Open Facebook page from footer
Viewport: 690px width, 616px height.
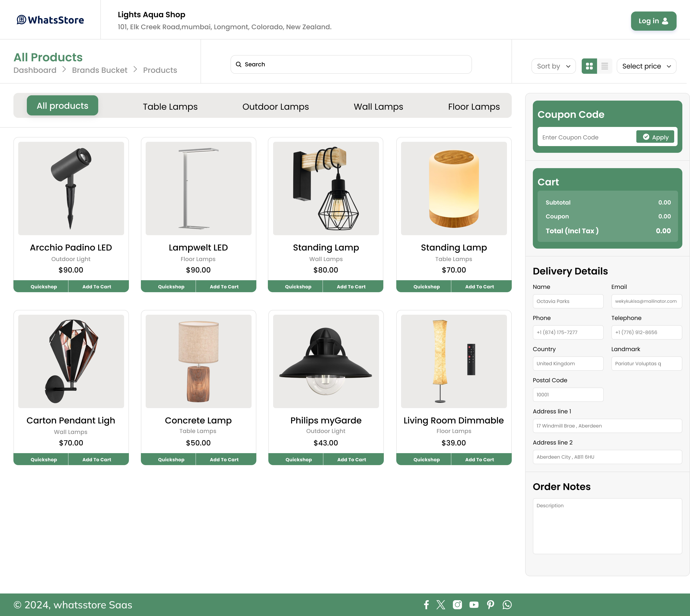pyautogui.click(x=426, y=605)
